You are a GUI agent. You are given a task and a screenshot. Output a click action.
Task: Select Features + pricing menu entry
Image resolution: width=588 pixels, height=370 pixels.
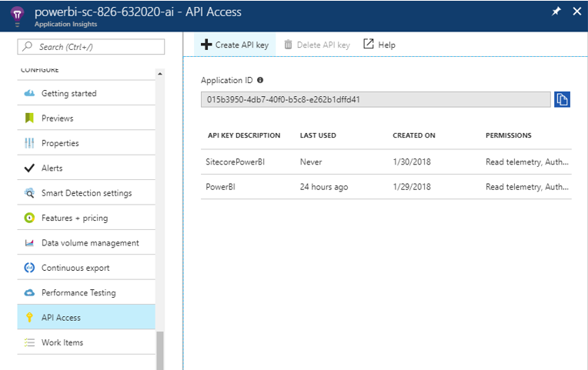(x=75, y=218)
